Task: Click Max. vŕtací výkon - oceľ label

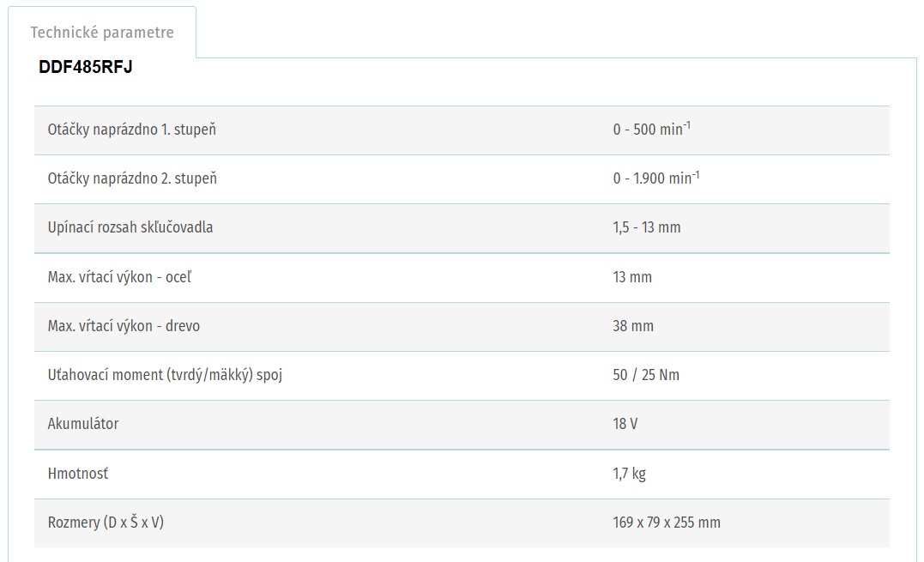Action: tap(119, 277)
